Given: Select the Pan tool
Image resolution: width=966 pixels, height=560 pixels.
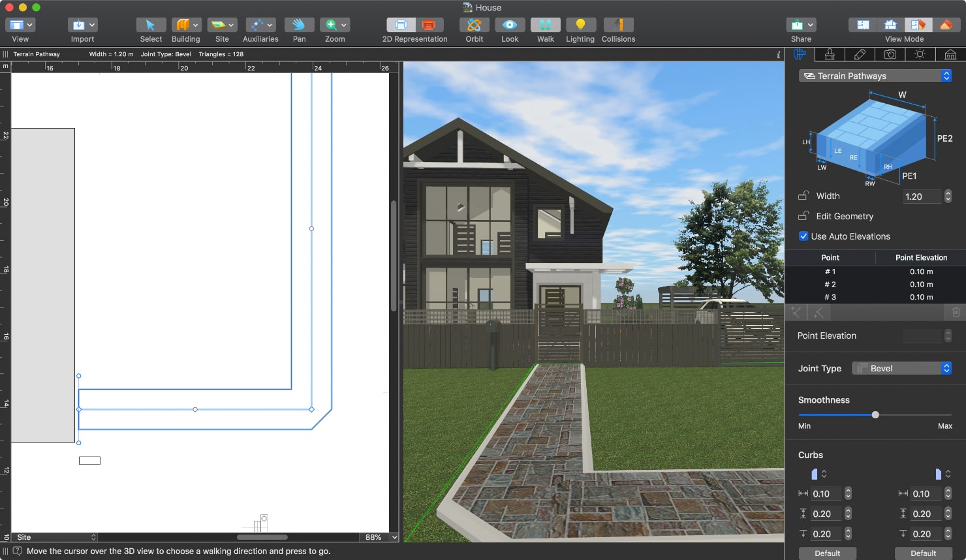Looking at the screenshot, I should [x=299, y=26].
